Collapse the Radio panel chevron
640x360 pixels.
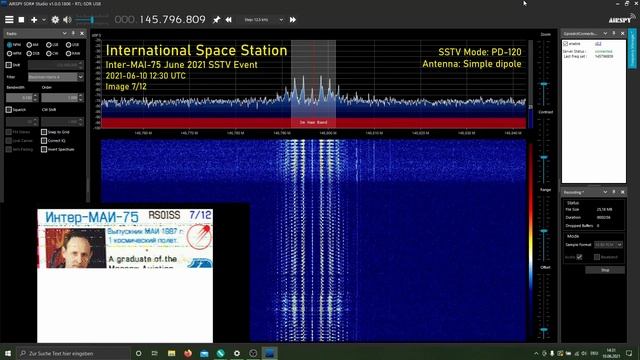[64, 33]
